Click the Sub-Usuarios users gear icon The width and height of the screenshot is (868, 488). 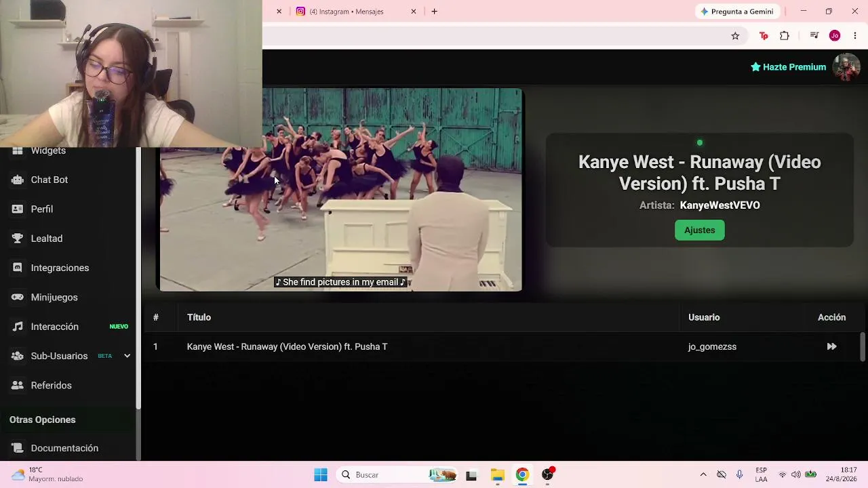pos(18,356)
